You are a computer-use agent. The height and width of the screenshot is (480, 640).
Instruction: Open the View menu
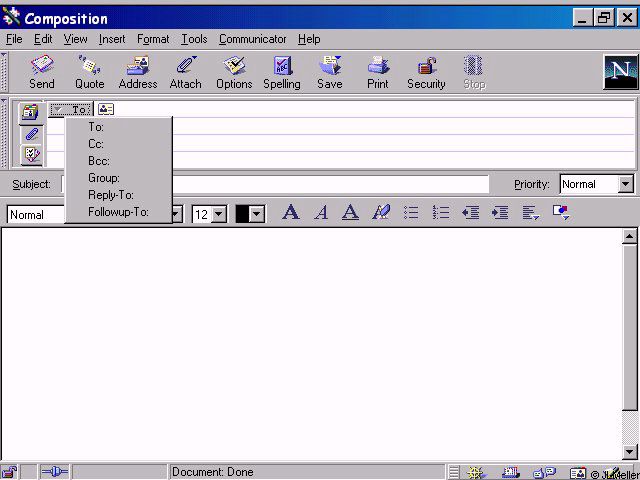(75, 39)
